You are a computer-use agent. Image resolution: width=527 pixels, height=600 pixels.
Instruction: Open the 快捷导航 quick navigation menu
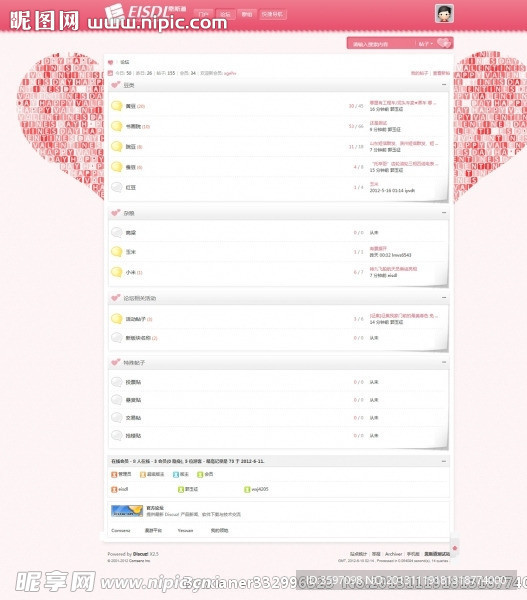click(272, 15)
